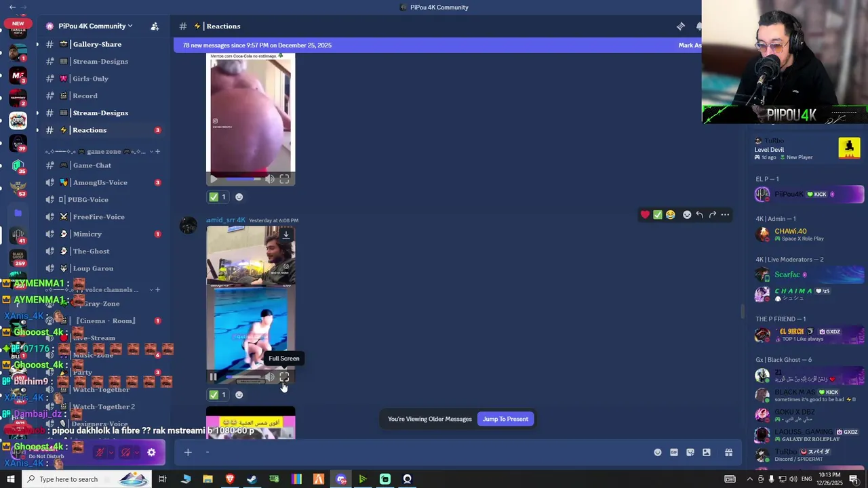Open User Settings gear icon

[x=151, y=453]
